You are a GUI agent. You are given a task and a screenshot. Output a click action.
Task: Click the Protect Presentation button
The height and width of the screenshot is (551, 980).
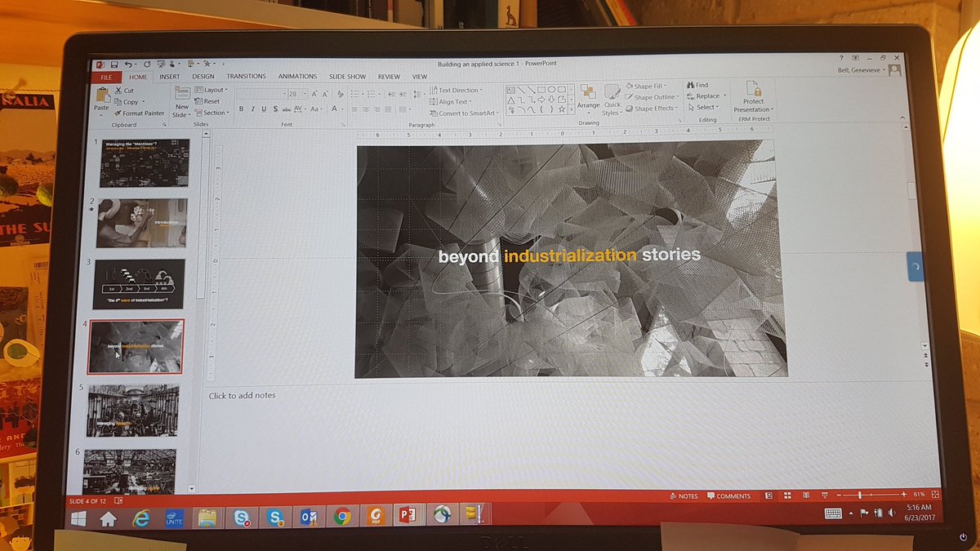pyautogui.click(x=752, y=98)
